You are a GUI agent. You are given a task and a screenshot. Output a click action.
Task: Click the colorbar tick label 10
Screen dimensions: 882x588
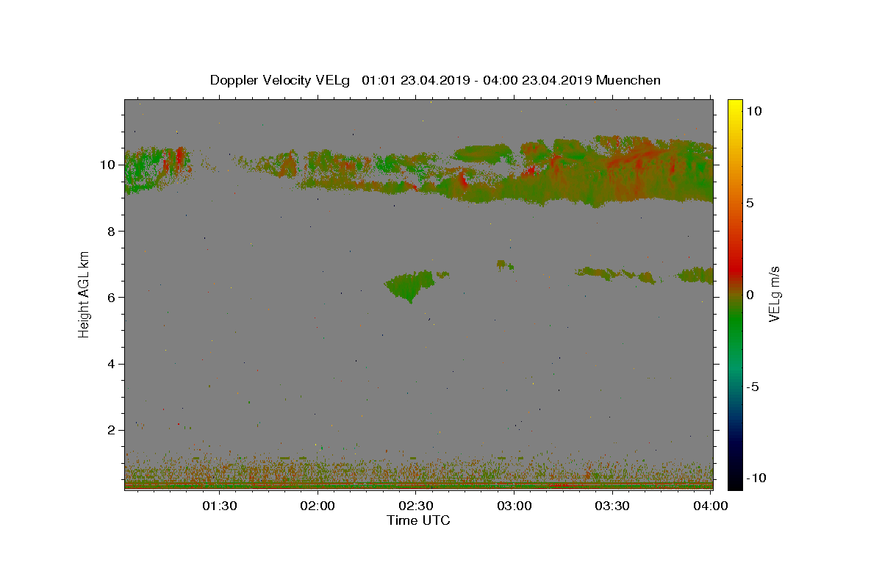[754, 110]
